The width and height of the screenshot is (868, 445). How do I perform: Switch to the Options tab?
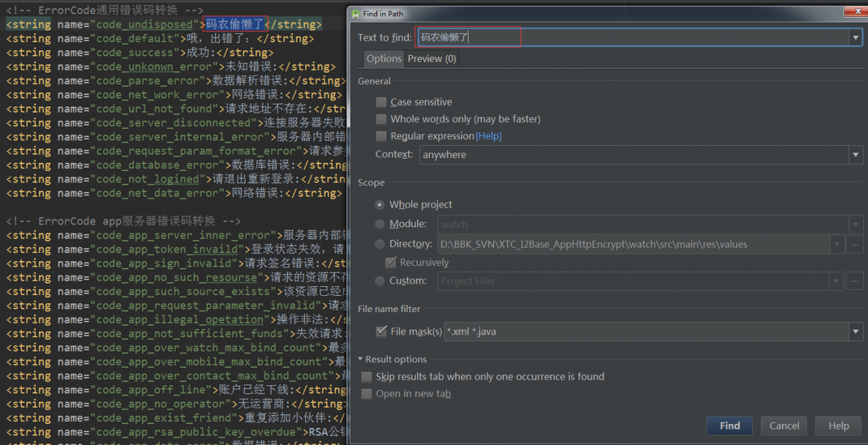coord(384,58)
